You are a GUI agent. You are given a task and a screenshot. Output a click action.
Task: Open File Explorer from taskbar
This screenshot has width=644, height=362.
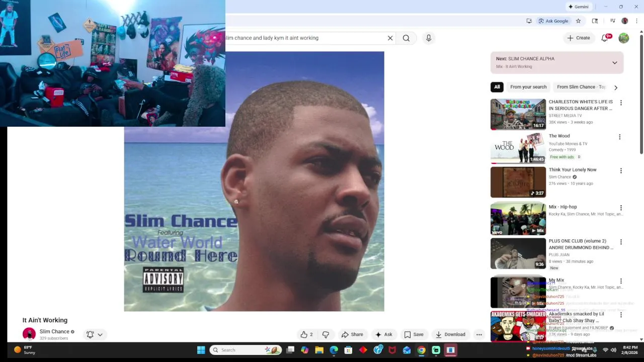[319, 350]
